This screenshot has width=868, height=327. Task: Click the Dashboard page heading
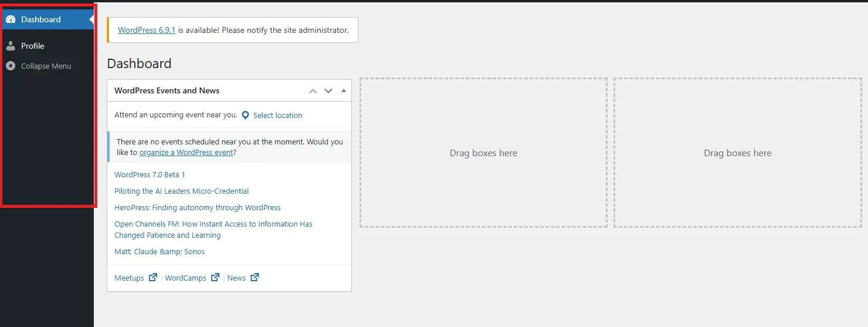[140, 63]
